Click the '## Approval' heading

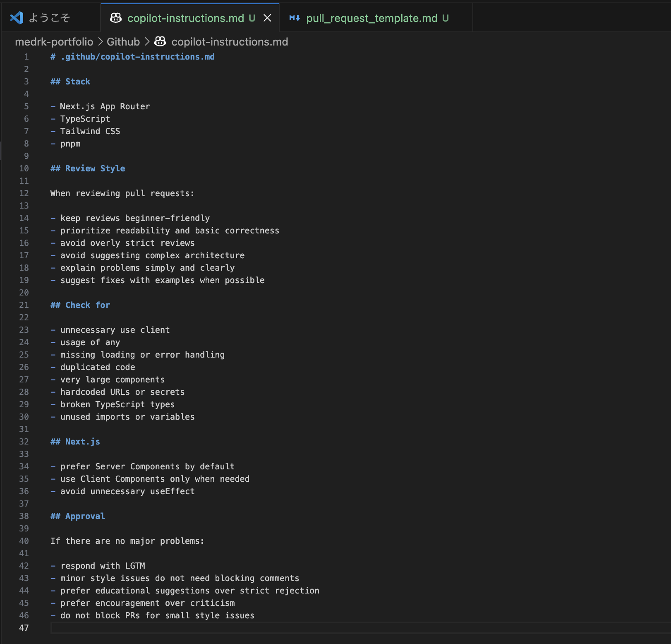click(78, 516)
